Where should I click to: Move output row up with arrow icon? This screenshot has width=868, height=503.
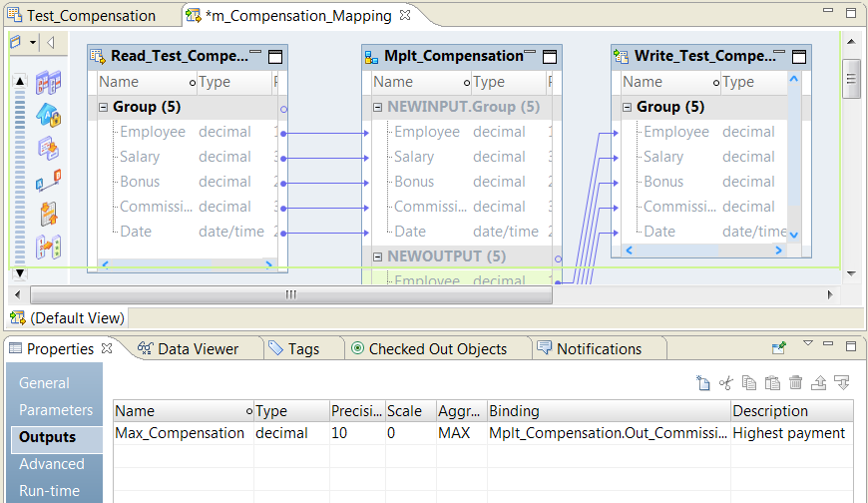[x=818, y=382]
